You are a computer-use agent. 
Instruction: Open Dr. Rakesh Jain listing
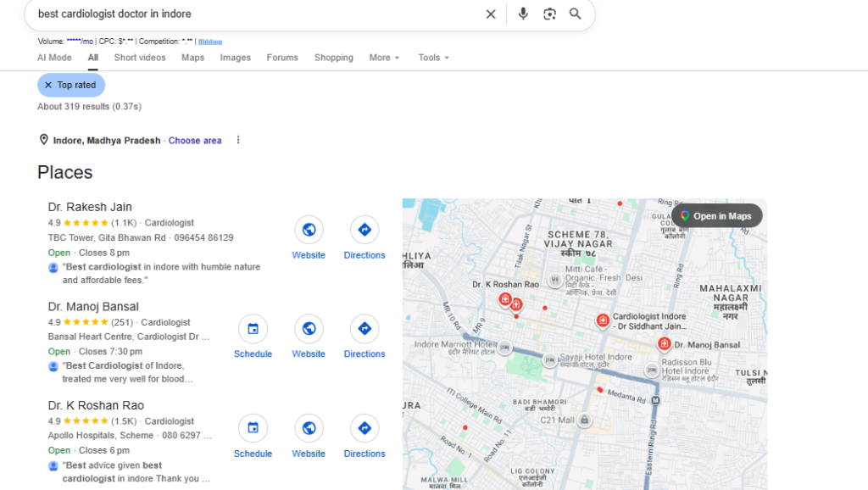coord(90,207)
